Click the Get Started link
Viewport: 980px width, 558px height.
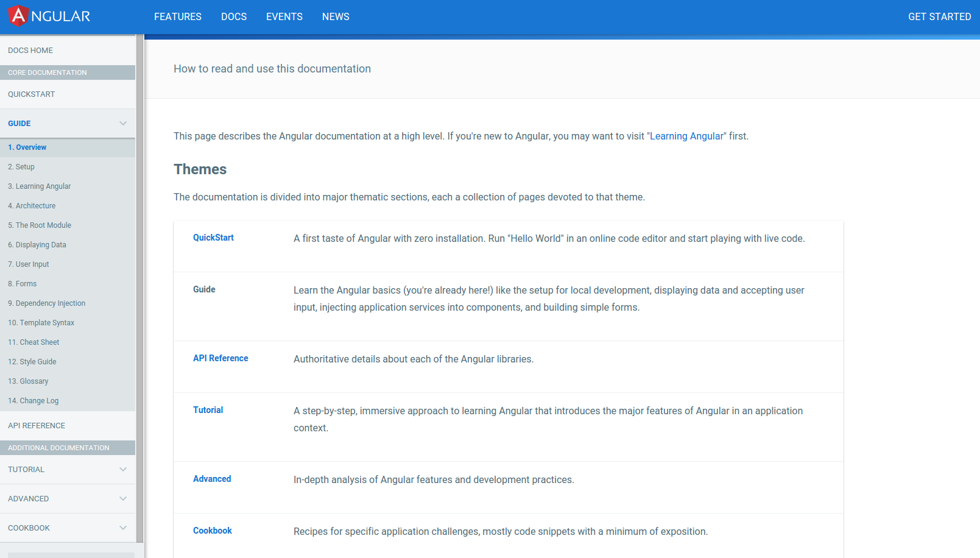[939, 16]
